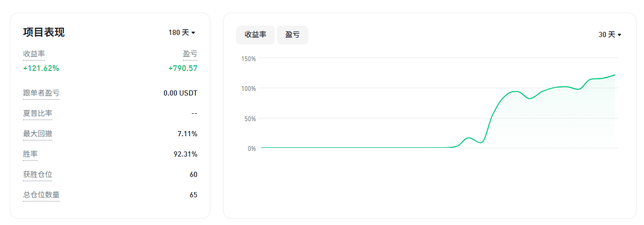The image size is (644, 225).
Task: Click the caret arrow beside 180 天
Action: [x=193, y=33]
